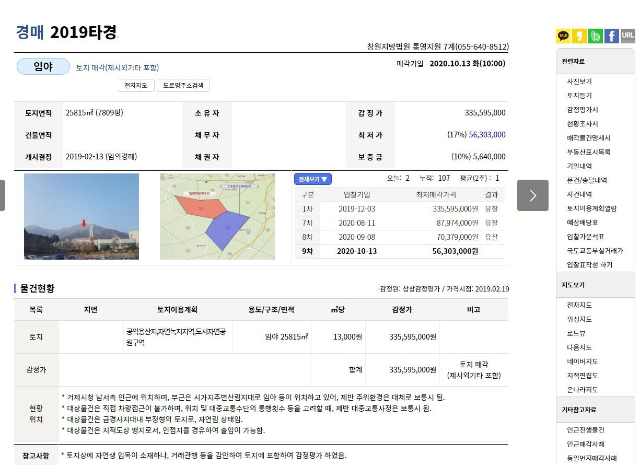Open 토지이용계획열람 in sidebar
This screenshot has height=465, width=640.
[591, 208]
